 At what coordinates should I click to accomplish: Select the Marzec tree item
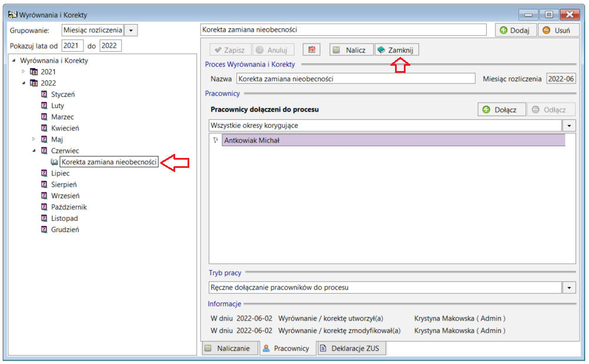62,117
